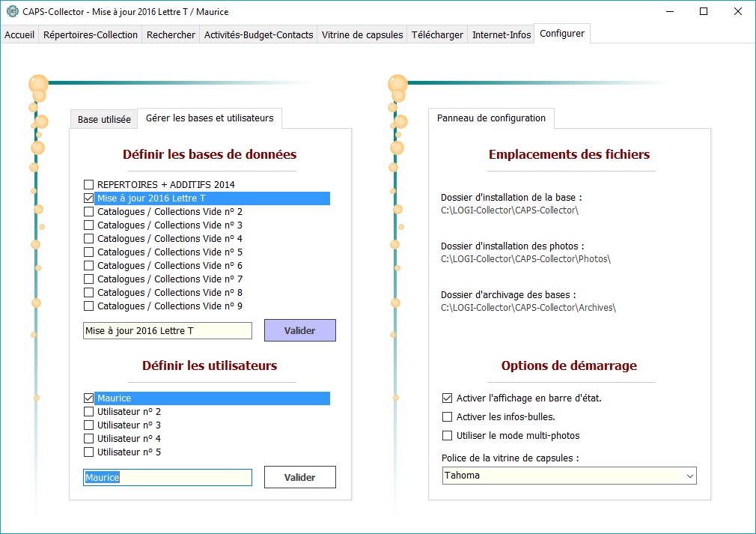
Task: Switch to the Répertoires-Collection tab
Action: [91, 34]
